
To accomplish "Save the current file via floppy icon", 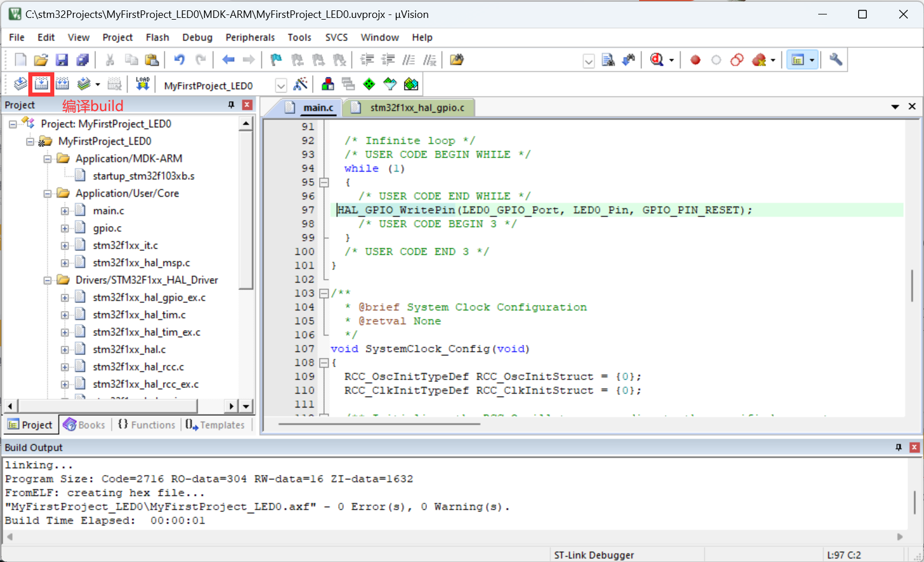I will pyautogui.click(x=62, y=60).
